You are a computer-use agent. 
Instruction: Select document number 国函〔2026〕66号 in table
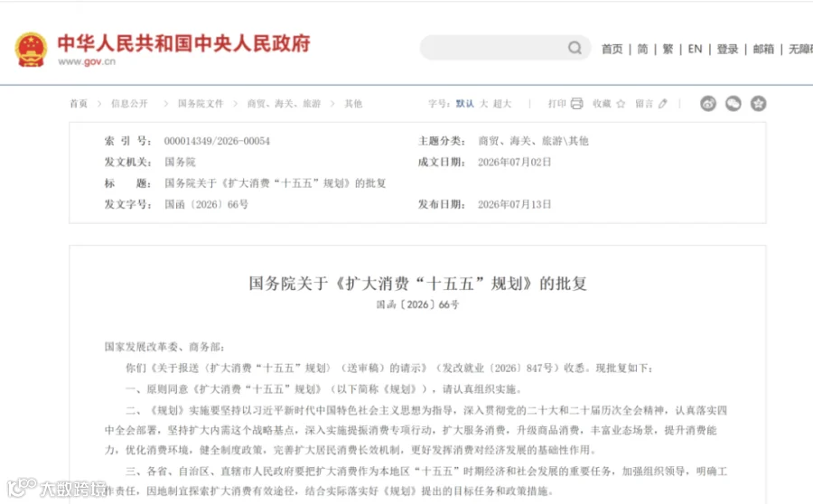[206, 204]
